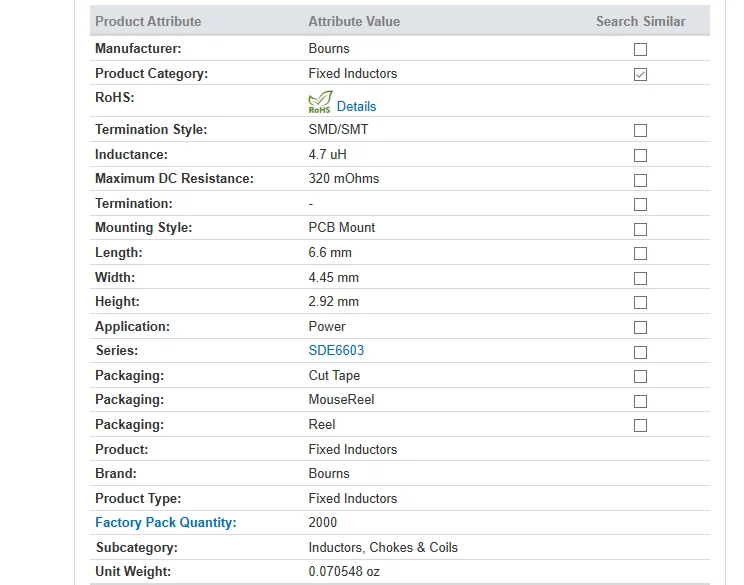Tick the Termination Style SMD/SMT checkbox
The height and width of the screenshot is (585, 744).
640,130
